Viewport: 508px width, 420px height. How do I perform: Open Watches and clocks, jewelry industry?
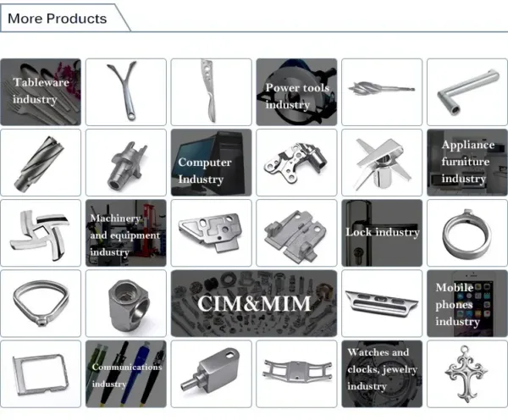click(382, 373)
